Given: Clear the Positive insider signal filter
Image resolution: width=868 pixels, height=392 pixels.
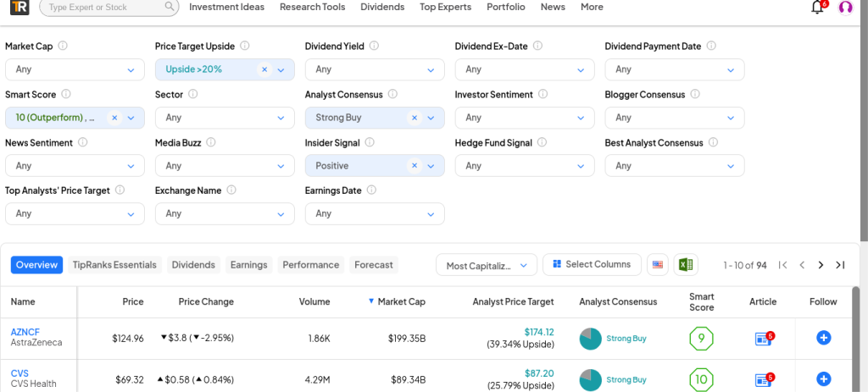Looking at the screenshot, I should (x=414, y=166).
